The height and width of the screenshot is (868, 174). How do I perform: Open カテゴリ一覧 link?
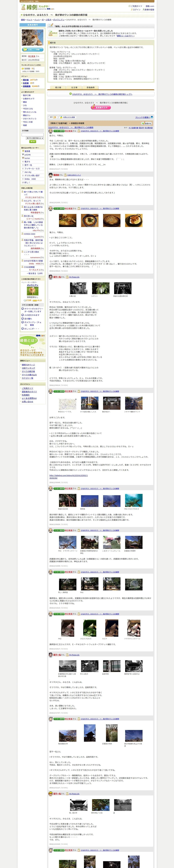coord(28,378)
